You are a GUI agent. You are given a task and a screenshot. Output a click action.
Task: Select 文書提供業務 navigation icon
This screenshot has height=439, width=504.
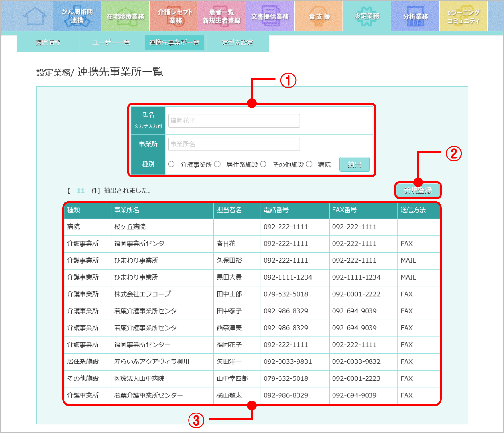point(270,16)
